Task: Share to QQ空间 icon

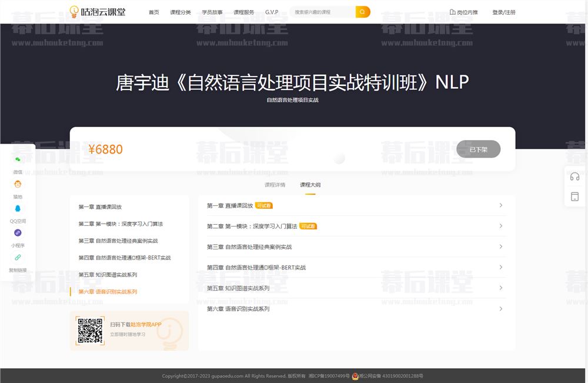Action: tap(18, 209)
